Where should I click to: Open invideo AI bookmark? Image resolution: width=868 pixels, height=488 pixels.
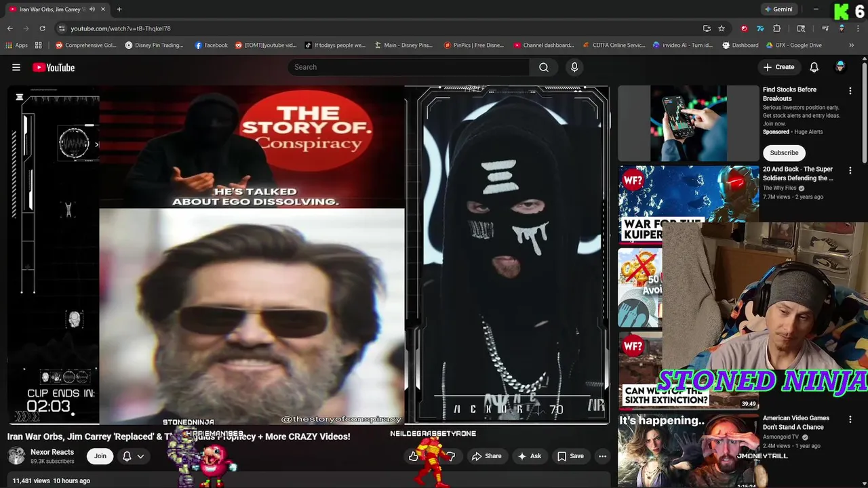point(682,45)
